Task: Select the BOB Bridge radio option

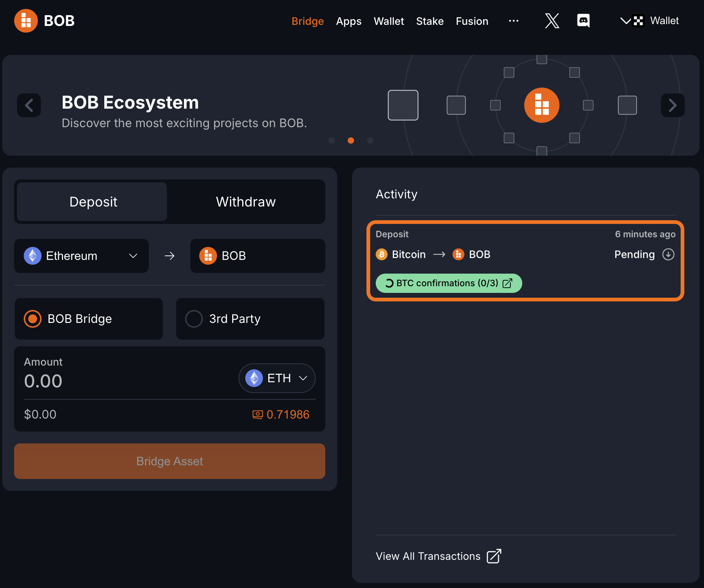Action: tap(33, 319)
